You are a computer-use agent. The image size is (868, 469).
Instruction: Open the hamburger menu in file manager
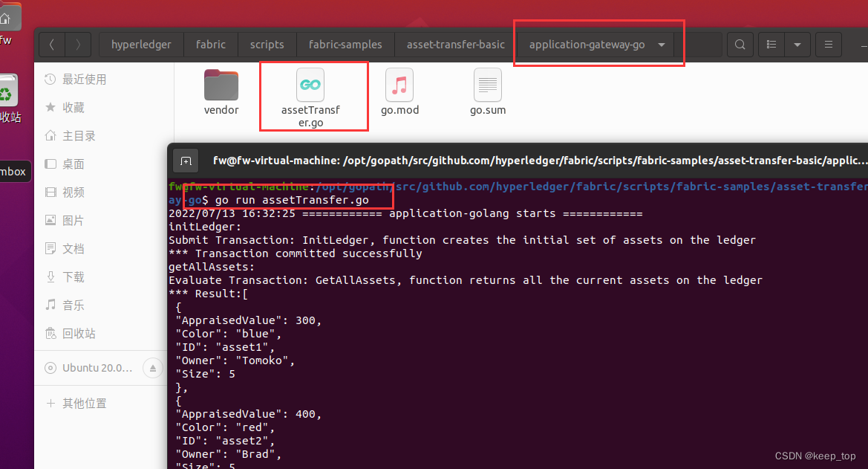coord(829,45)
